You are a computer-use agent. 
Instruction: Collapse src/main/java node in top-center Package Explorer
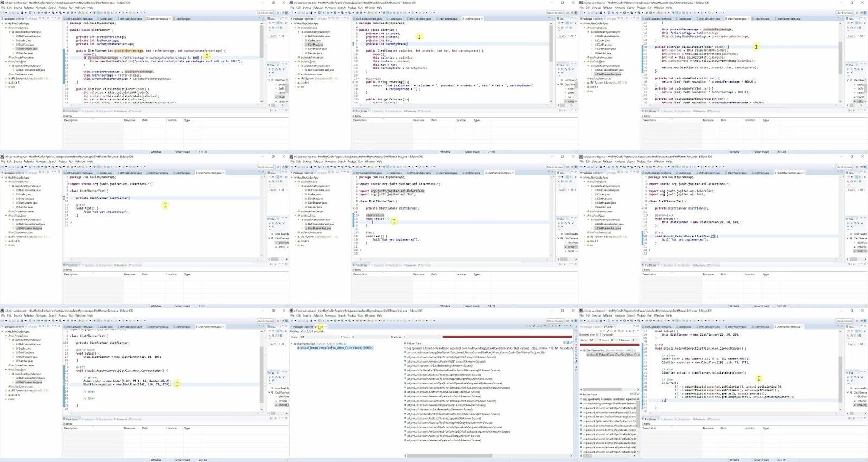[x=296, y=28]
